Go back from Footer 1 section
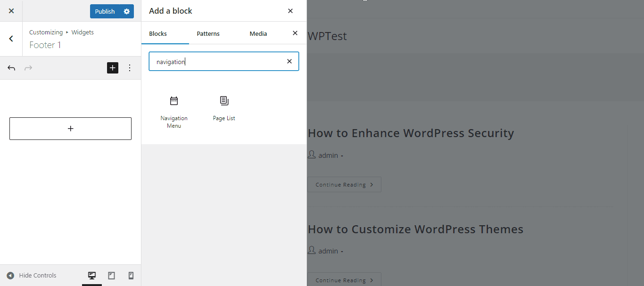The height and width of the screenshot is (286, 644). [11, 39]
